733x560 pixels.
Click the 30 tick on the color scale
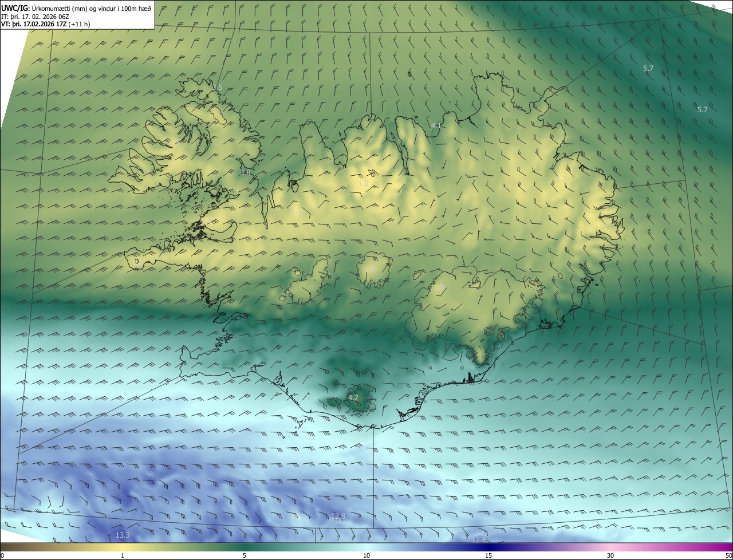coord(610,555)
